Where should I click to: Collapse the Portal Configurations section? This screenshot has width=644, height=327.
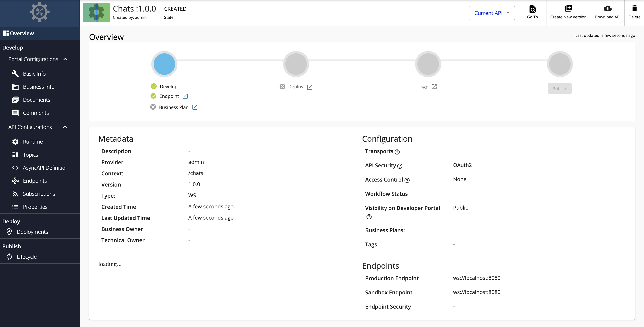(66, 59)
